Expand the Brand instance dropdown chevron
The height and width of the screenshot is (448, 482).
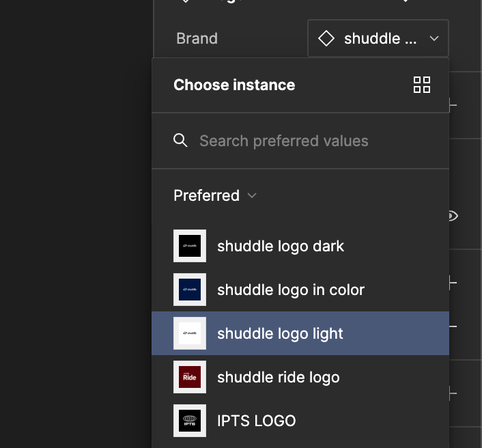[x=434, y=39]
